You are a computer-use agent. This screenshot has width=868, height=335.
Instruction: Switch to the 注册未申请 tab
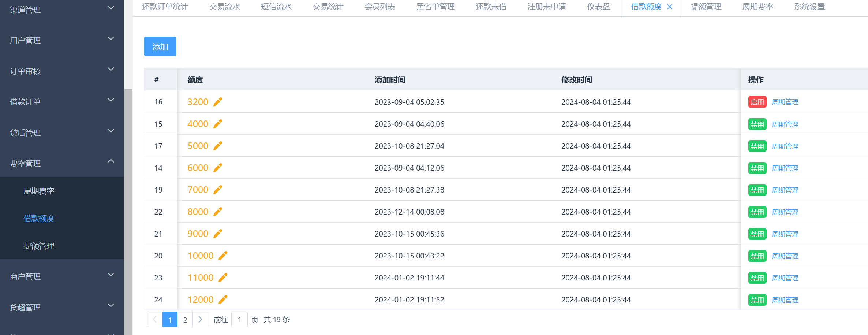(x=547, y=7)
